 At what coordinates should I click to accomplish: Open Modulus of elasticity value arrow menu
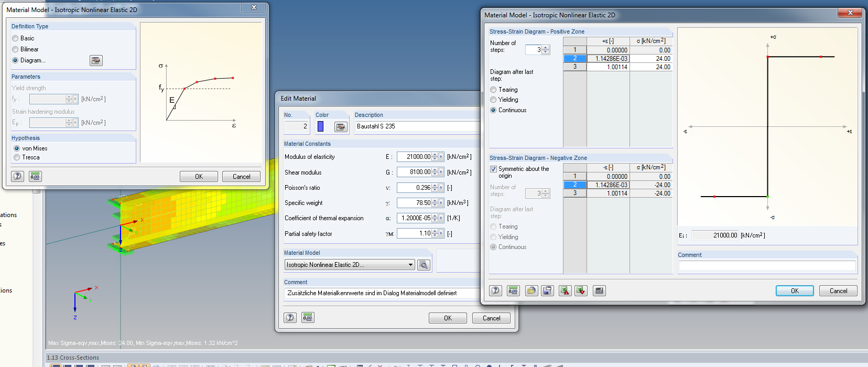point(441,157)
